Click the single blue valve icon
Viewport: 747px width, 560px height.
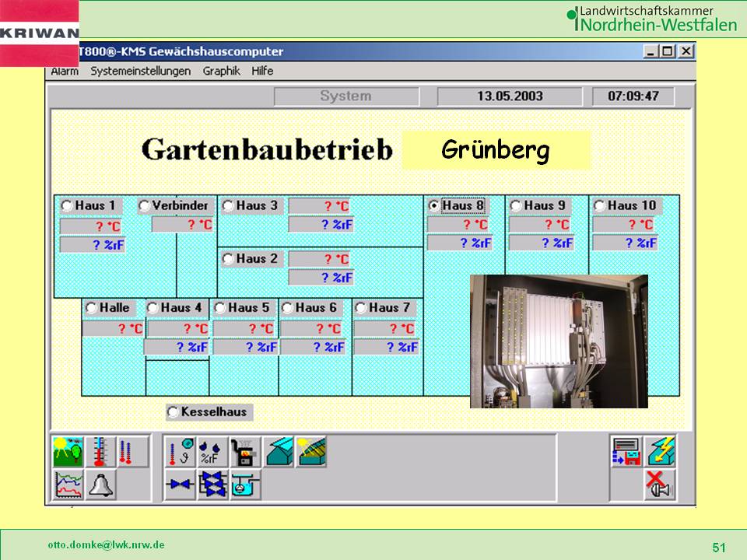coord(180,485)
